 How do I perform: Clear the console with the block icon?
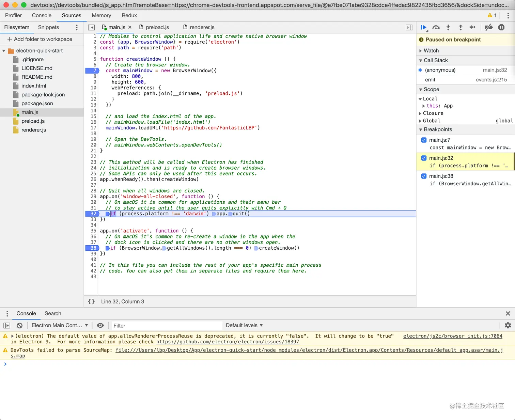pyautogui.click(x=20, y=326)
